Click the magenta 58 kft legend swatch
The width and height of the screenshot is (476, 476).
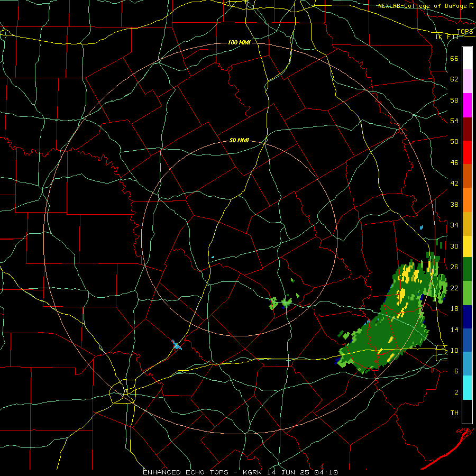pos(467,105)
